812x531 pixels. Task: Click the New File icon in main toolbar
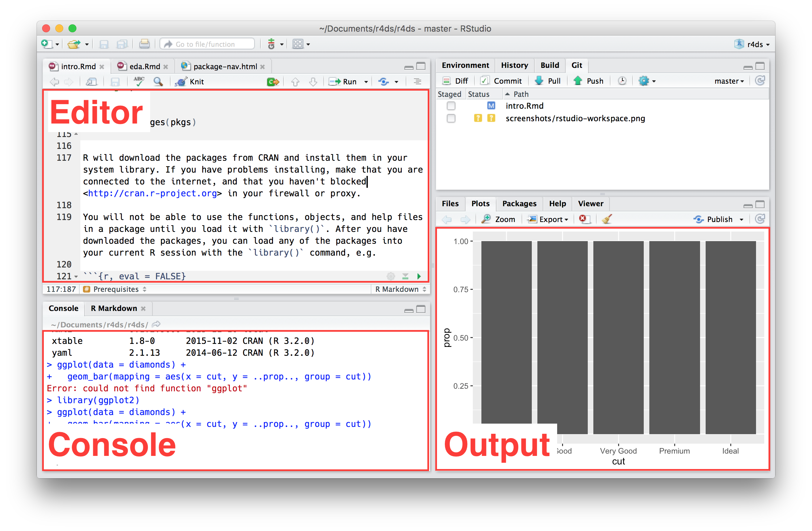tap(46, 44)
